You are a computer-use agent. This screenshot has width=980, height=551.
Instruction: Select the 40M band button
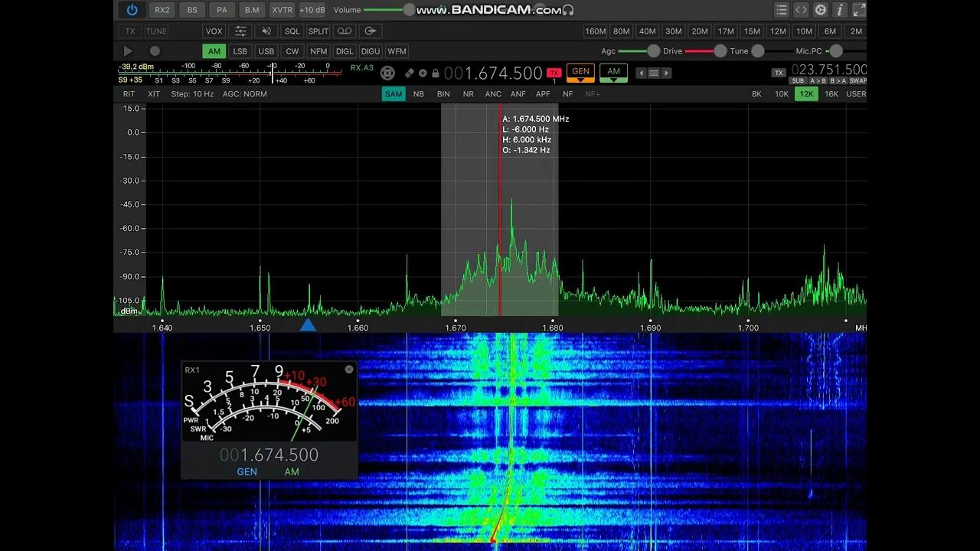648,31
